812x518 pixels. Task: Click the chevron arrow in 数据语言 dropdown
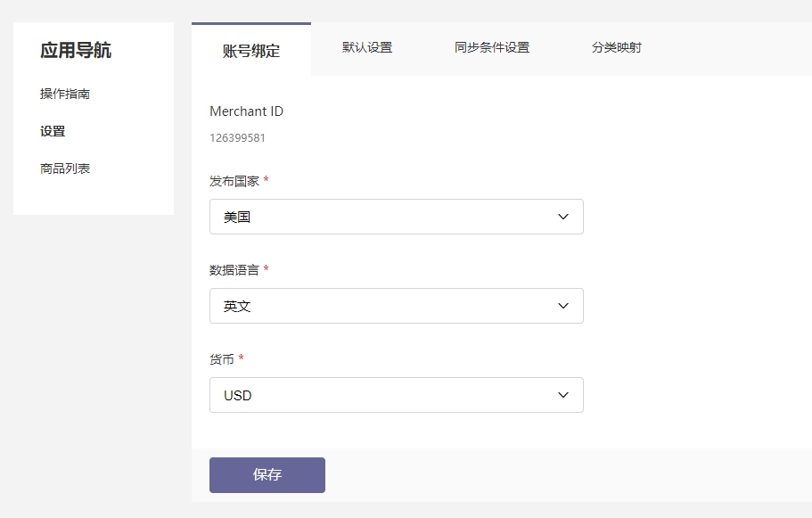click(x=562, y=306)
